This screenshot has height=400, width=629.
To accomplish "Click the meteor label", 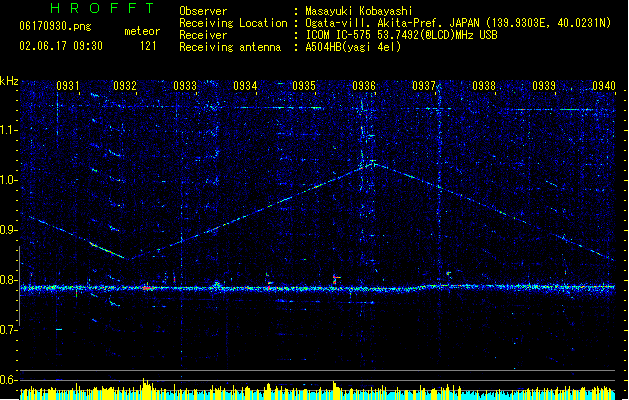I will click(142, 31).
